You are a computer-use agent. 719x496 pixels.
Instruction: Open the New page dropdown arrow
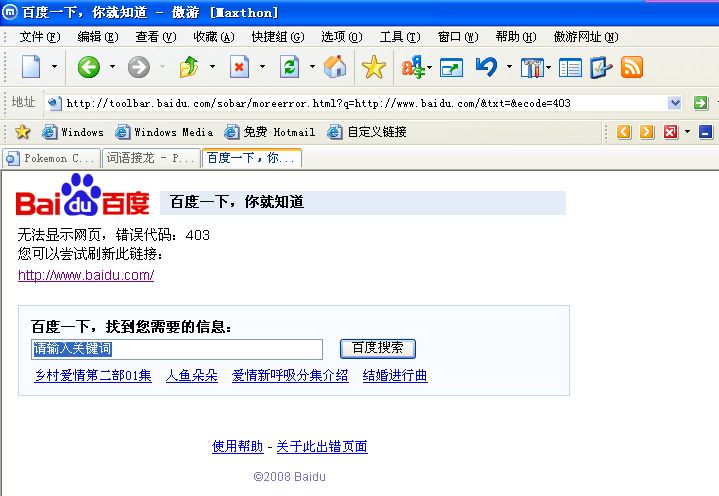point(54,67)
